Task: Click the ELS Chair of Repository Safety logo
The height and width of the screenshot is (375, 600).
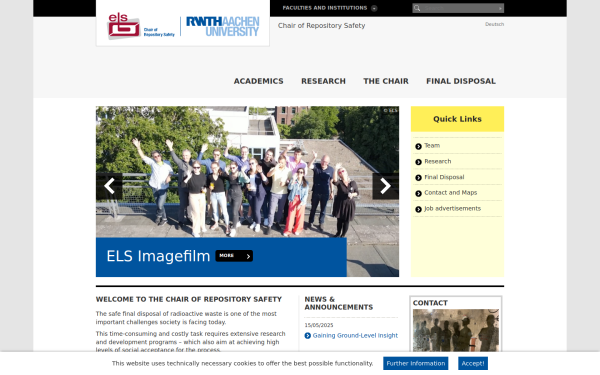Action: pos(140,26)
